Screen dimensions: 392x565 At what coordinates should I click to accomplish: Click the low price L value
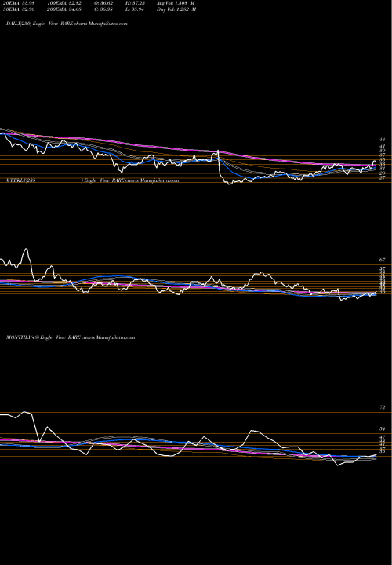coord(136,9)
